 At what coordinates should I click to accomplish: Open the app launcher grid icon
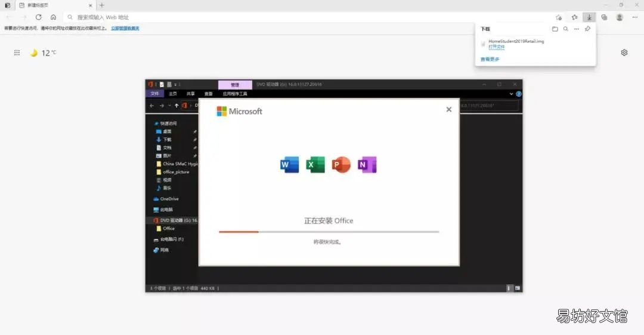[x=17, y=53]
